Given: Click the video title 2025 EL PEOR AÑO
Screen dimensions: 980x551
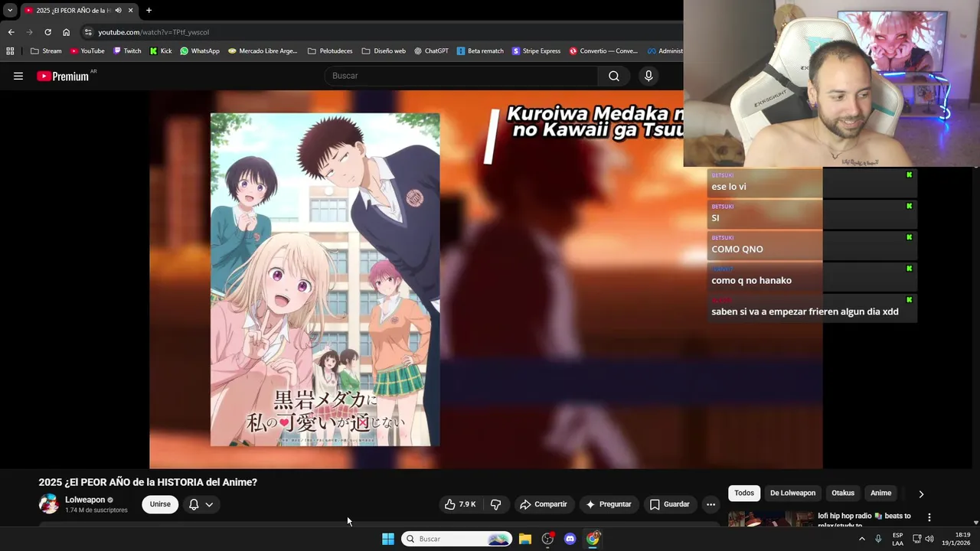Looking at the screenshot, I should [x=148, y=482].
